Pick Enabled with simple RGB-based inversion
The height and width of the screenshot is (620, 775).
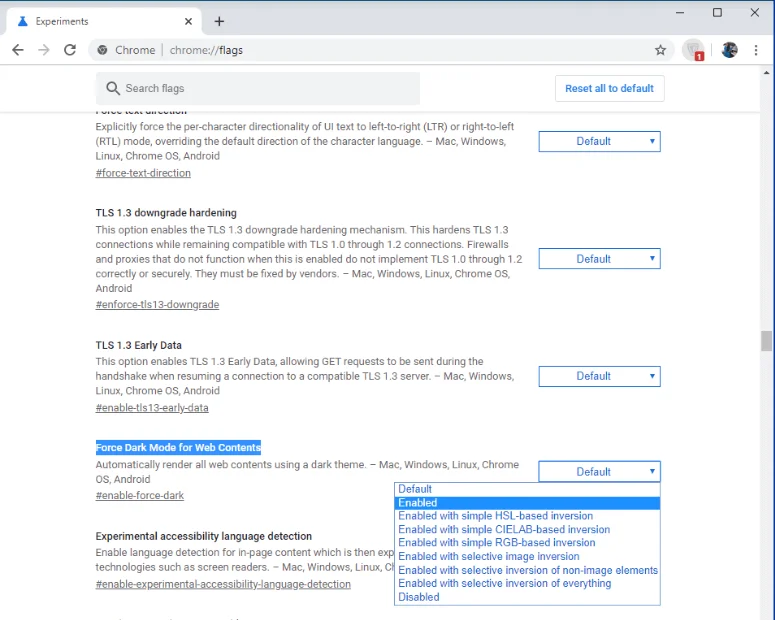click(x=527, y=542)
